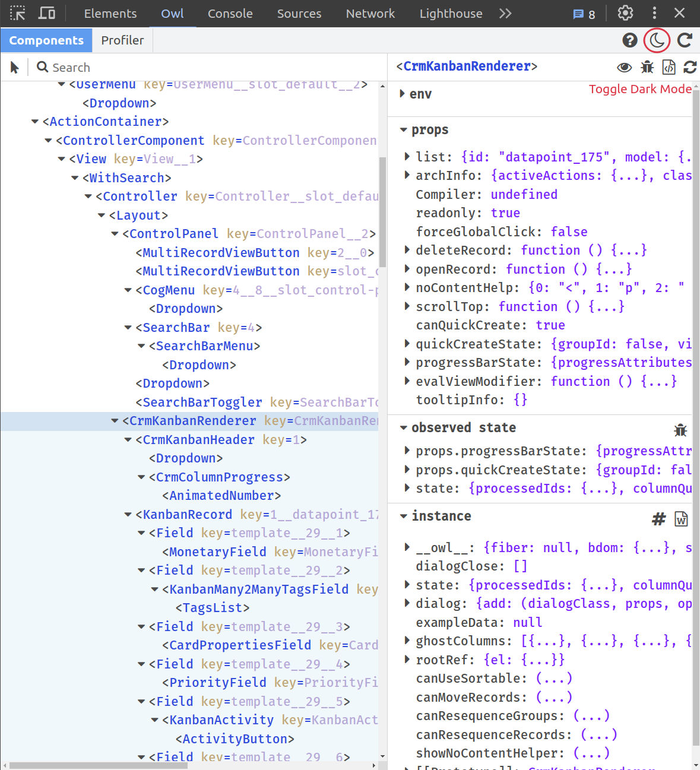Open more DevTools tabs chevron
700x770 pixels.
click(x=505, y=13)
